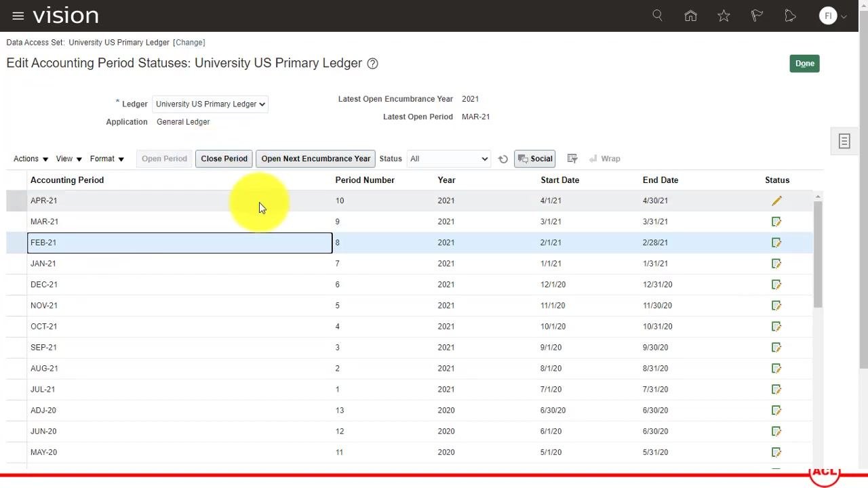Click the Start Date column header
Screen dimensions: 868x488
click(559, 180)
